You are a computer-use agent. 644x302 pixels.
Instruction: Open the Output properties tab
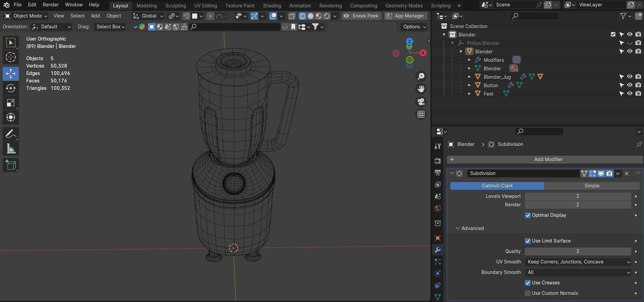[x=438, y=173]
